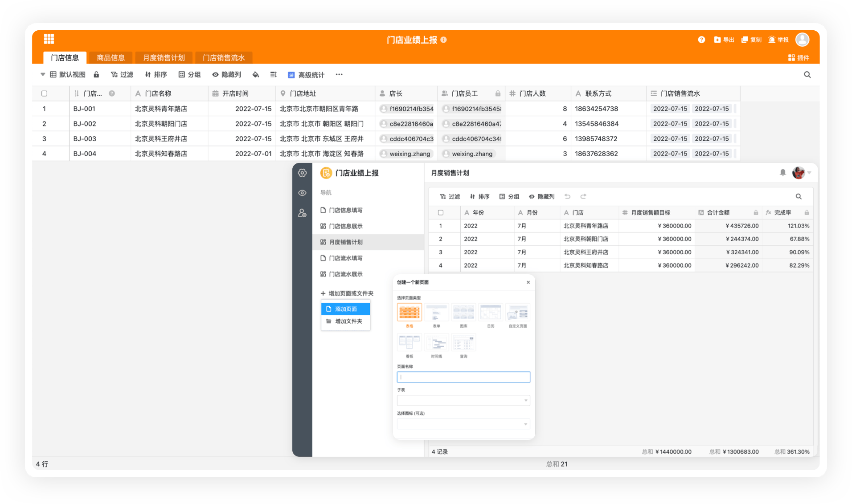852x504 pixels.
Task: Switch to the 商品信息 tab
Action: click(111, 58)
